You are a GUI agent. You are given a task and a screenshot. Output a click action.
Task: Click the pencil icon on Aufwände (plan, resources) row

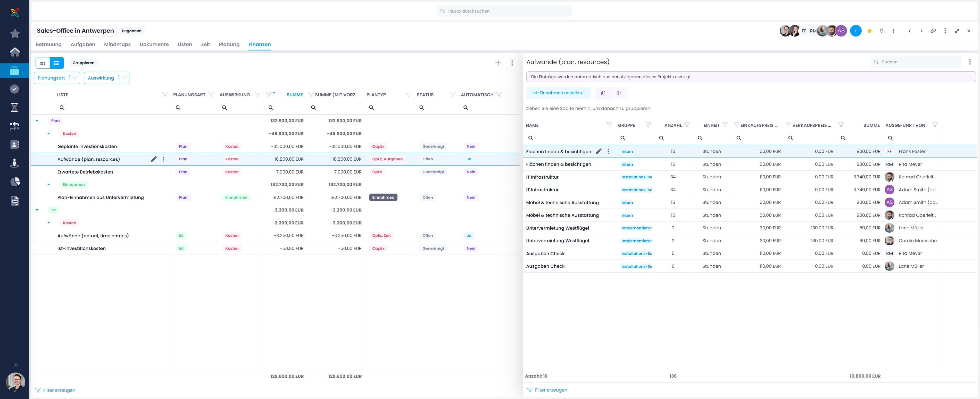click(x=154, y=159)
